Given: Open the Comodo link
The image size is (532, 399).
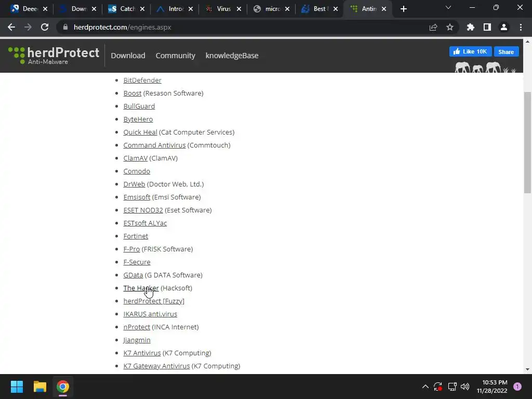Looking at the screenshot, I should (x=137, y=171).
